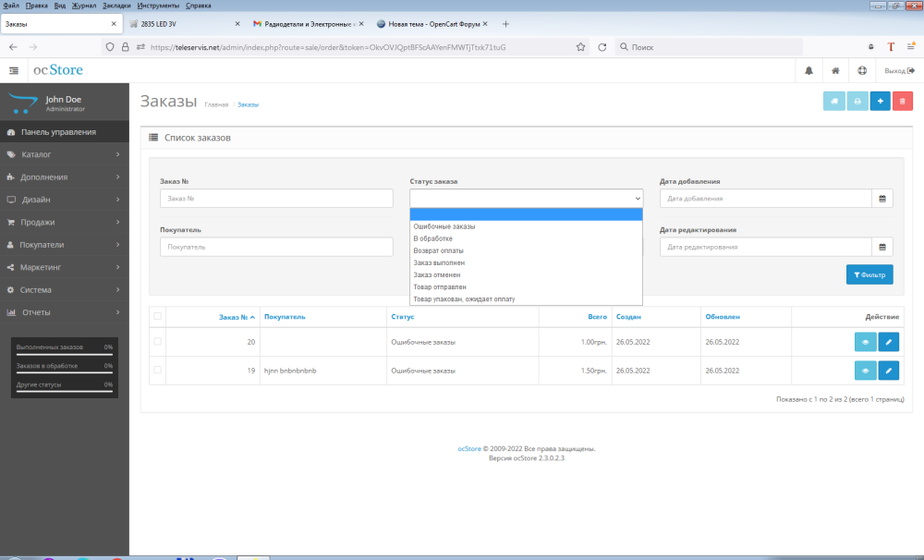Select the blank status option
924x560 pixels.
click(527, 214)
